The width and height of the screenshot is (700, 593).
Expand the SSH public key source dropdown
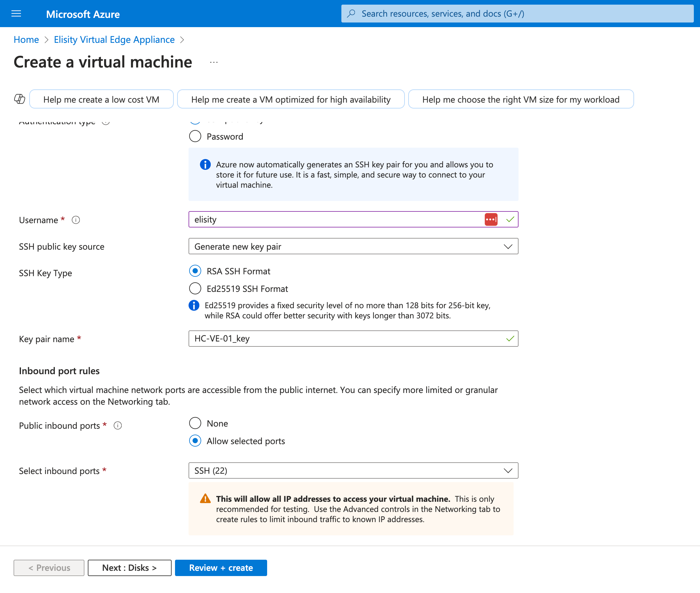tap(353, 246)
